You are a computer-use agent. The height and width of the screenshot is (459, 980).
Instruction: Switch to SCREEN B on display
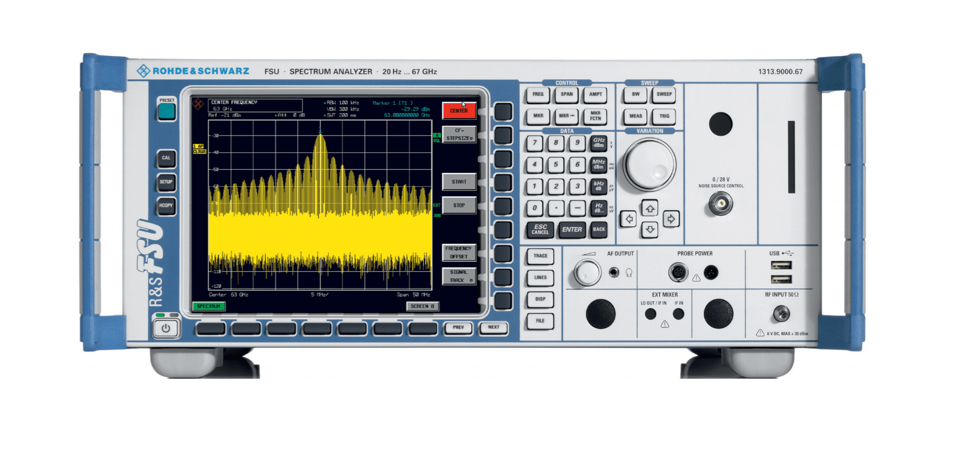point(423,306)
